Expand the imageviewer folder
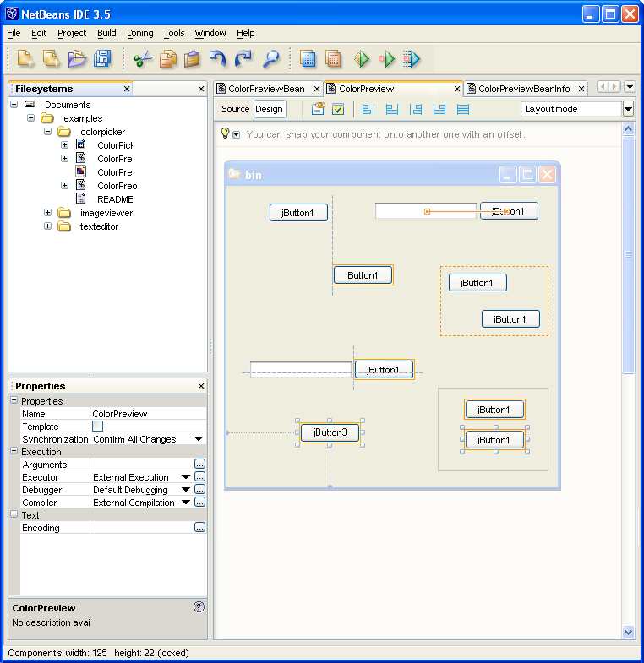The height and width of the screenshot is (663, 644). (48, 213)
